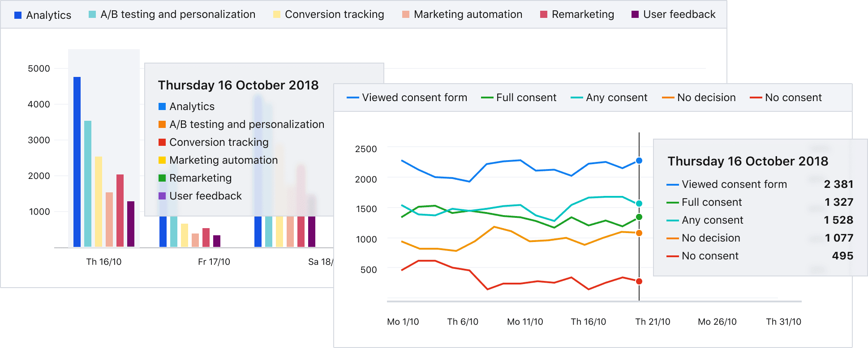Toggle Any consent legend item

609,98
